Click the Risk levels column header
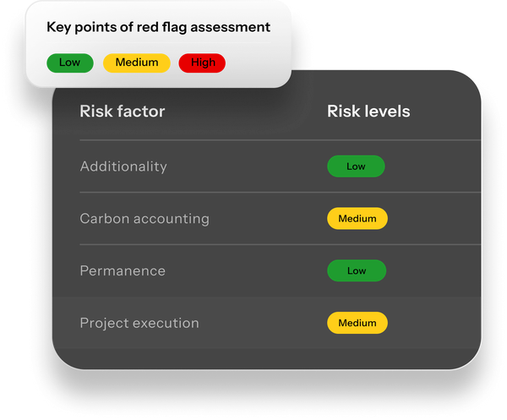 (x=368, y=112)
